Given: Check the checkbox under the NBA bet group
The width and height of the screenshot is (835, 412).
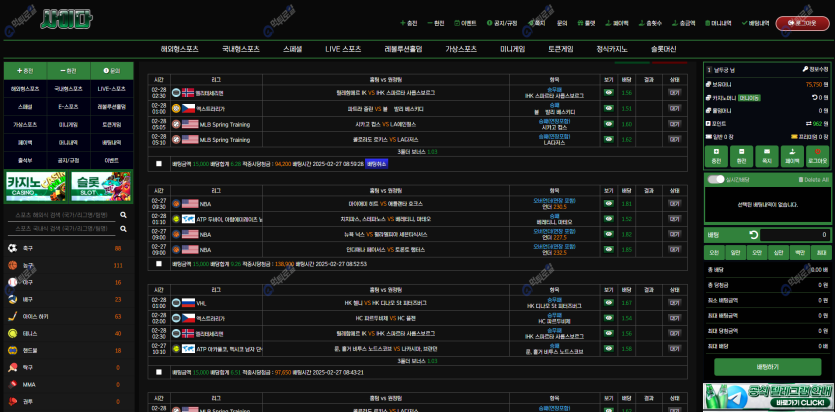Looking at the screenshot, I should pyautogui.click(x=158, y=264).
